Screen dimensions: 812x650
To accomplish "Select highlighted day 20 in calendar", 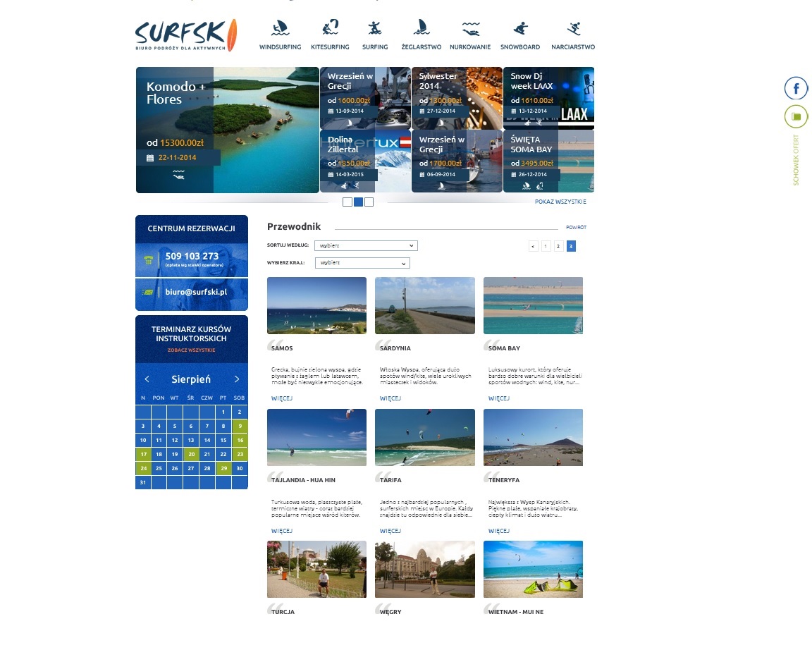I will point(192,454).
